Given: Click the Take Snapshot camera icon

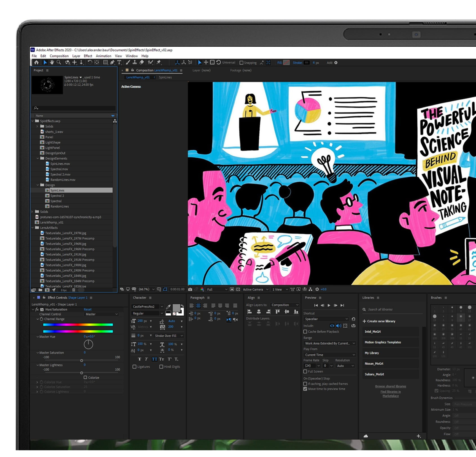Looking at the screenshot, I should 190,289.
